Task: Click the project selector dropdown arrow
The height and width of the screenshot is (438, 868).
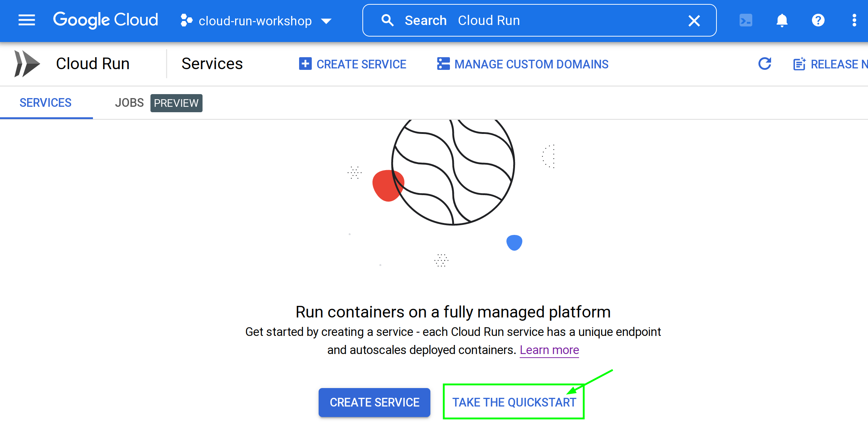Action: pyautogui.click(x=326, y=21)
